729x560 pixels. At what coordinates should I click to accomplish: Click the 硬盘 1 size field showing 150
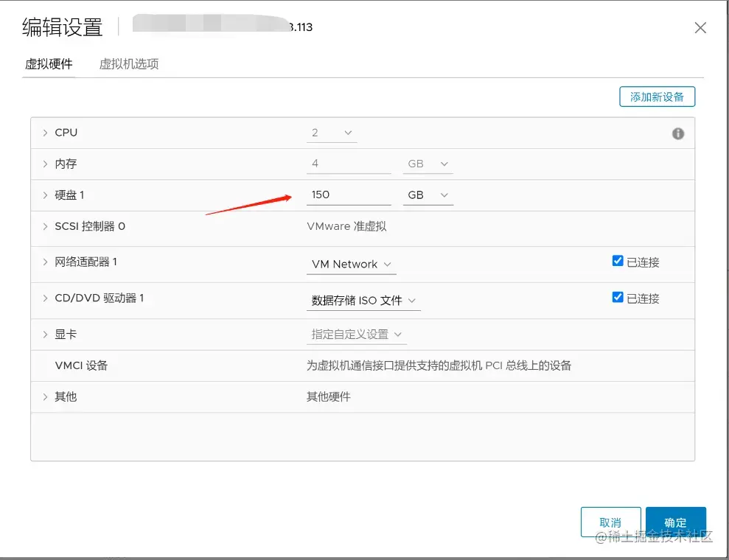[349, 195]
